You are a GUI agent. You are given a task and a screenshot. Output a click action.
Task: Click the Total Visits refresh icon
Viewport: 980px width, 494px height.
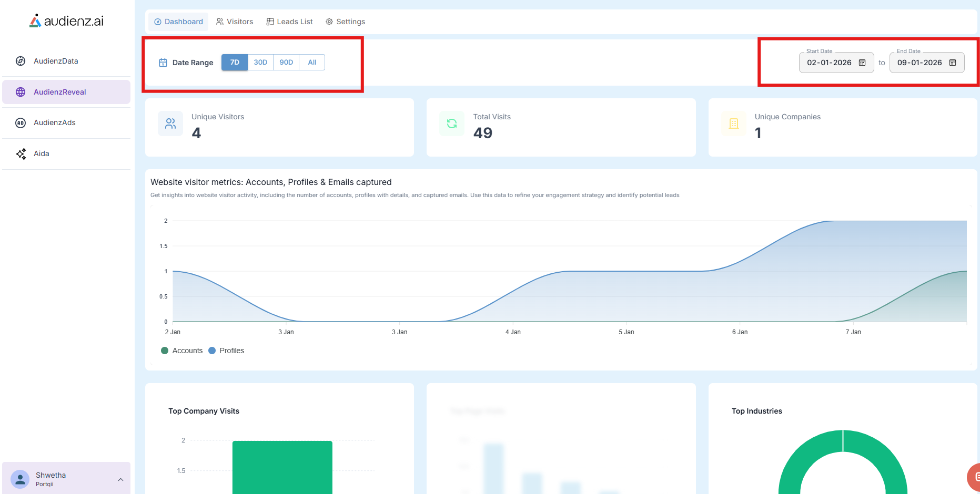coord(452,124)
